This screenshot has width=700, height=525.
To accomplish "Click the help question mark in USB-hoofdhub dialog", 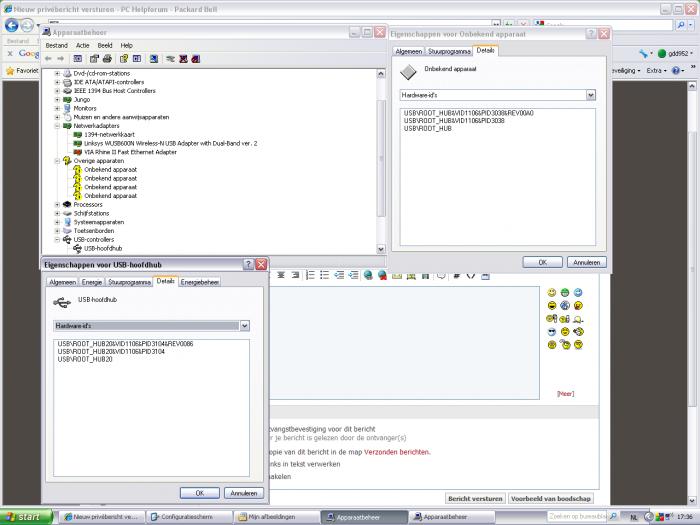I will coord(248,264).
